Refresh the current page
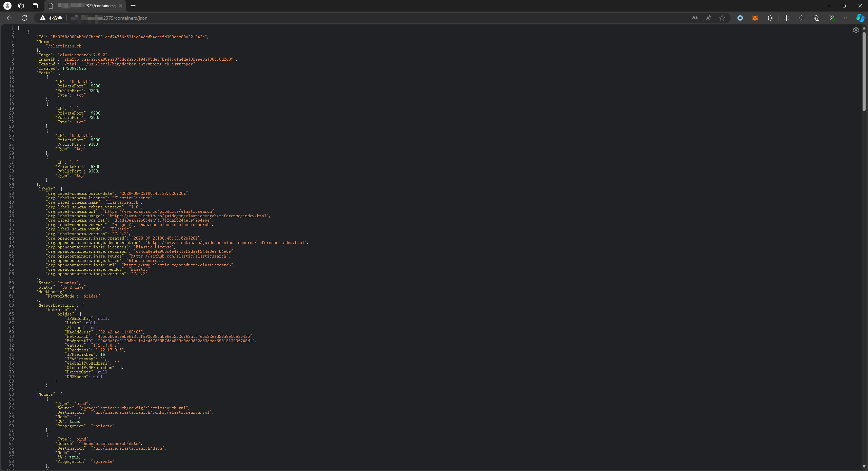The width and height of the screenshot is (868, 471). pyautogui.click(x=24, y=18)
